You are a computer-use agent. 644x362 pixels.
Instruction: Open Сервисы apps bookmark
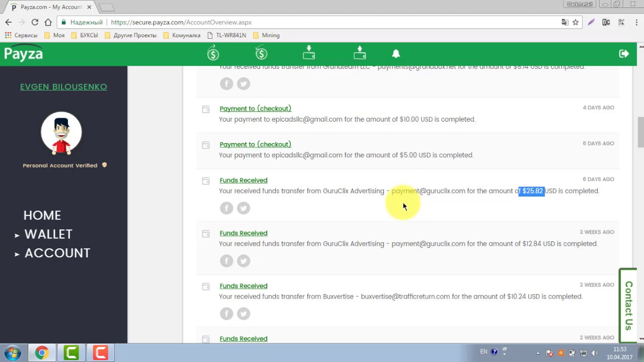[x=21, y=35]
